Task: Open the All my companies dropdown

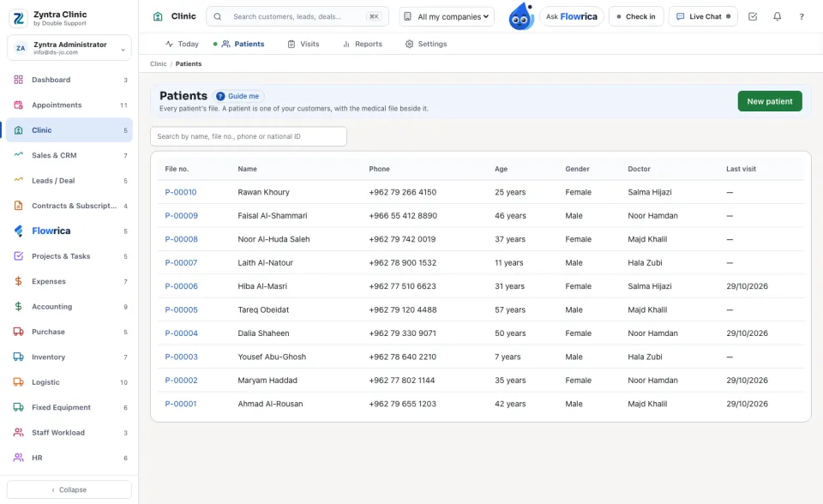Action: pyautogui.click(x=447, y=17)
